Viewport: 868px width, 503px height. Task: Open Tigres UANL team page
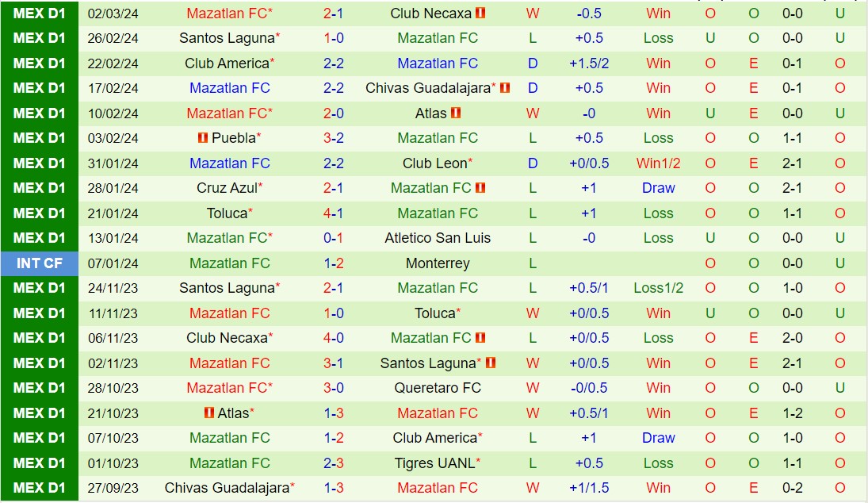click(x=438, y=463)
